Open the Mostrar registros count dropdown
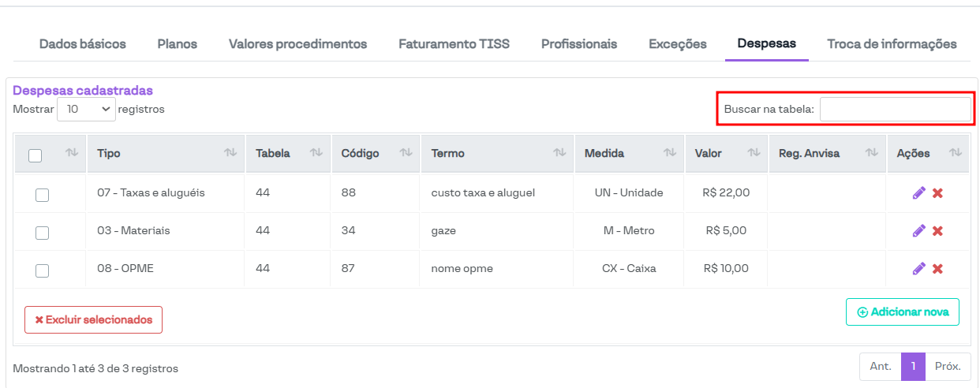980x388 pixels. point(86,110)
